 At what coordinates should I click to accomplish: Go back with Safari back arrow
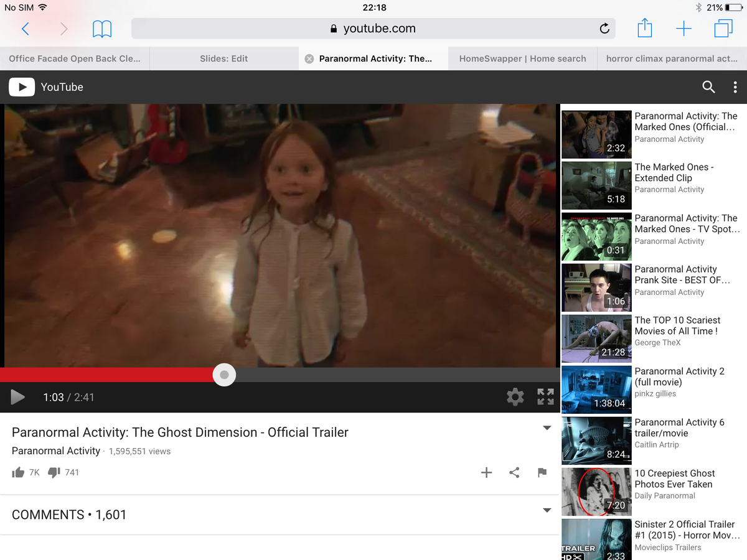(x=26, y=29)
